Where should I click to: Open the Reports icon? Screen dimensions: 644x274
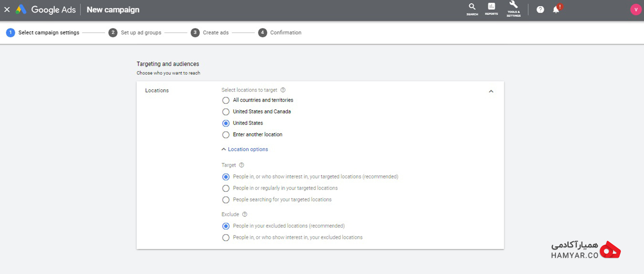pos(491,9)
